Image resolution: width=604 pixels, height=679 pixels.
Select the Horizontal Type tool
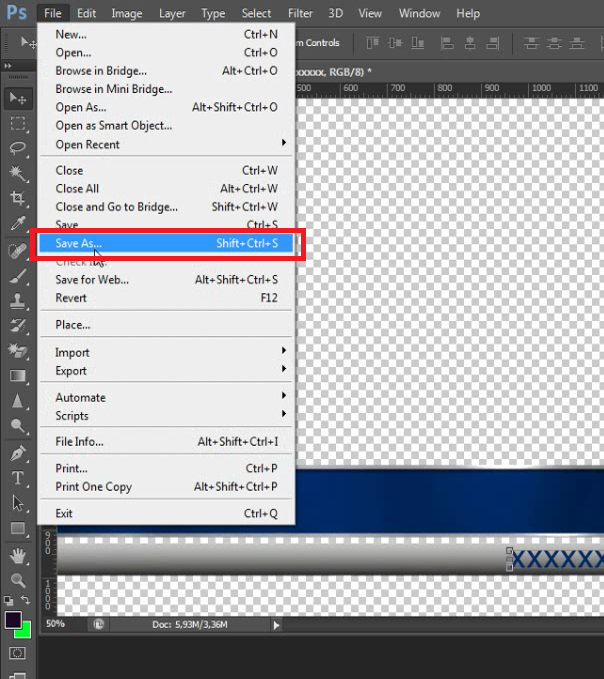coord(18,478)
